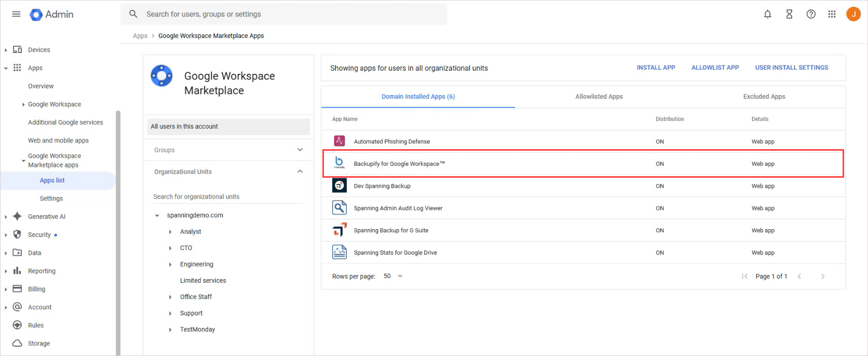Open Settings under Marketplace apps
This screenshot has width=868, height=356.
[x=51, y=199]
